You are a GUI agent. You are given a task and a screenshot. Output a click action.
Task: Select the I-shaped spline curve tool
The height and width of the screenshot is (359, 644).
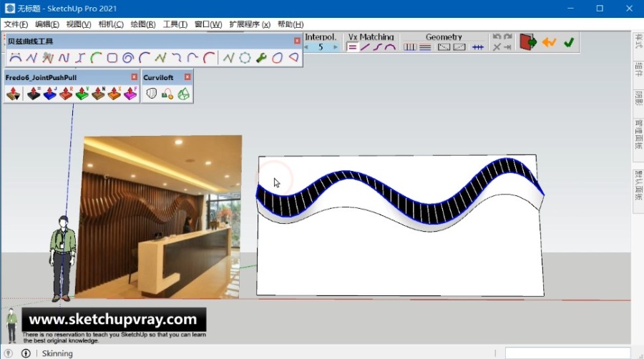point(79,58)
